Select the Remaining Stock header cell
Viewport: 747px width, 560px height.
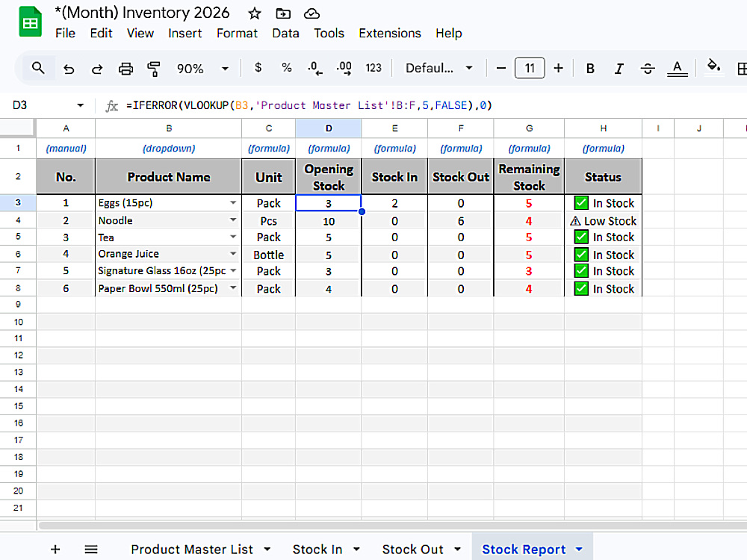pos(529,177)
